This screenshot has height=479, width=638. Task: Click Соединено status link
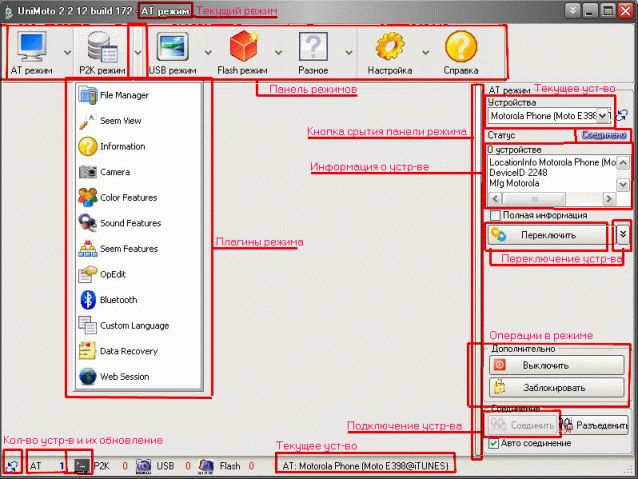pos(604,135)
